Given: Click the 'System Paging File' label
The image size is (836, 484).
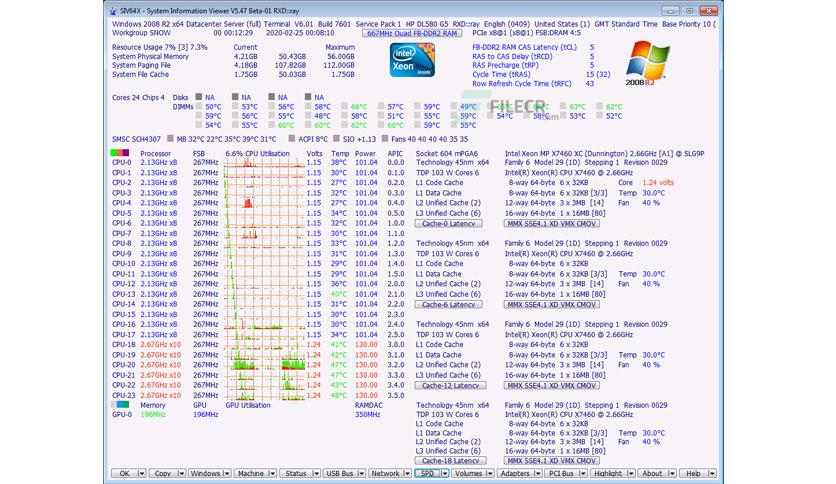Looking at the screenshot, I should pyautogui.click(x=141, y=66).
